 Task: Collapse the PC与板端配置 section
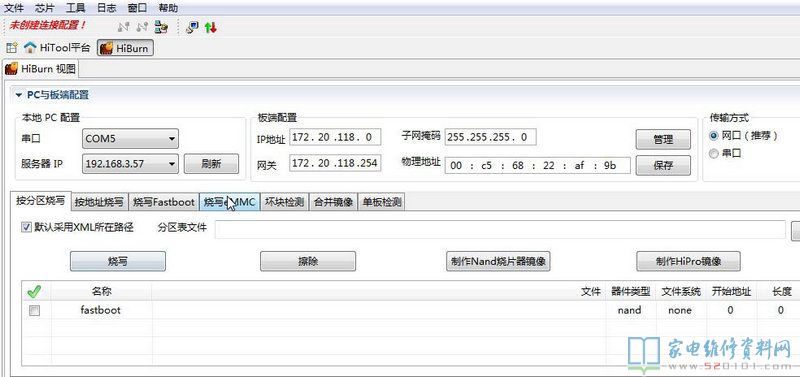point(19,95)
